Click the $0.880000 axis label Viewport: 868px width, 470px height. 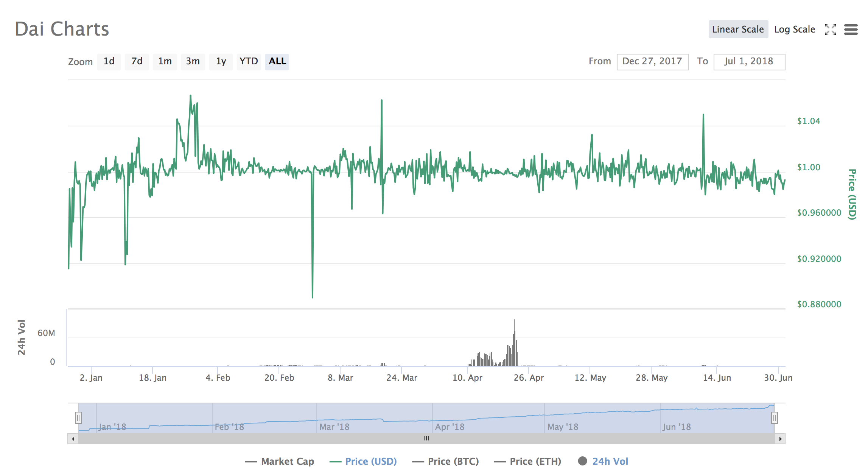click(x=819, y=304)
